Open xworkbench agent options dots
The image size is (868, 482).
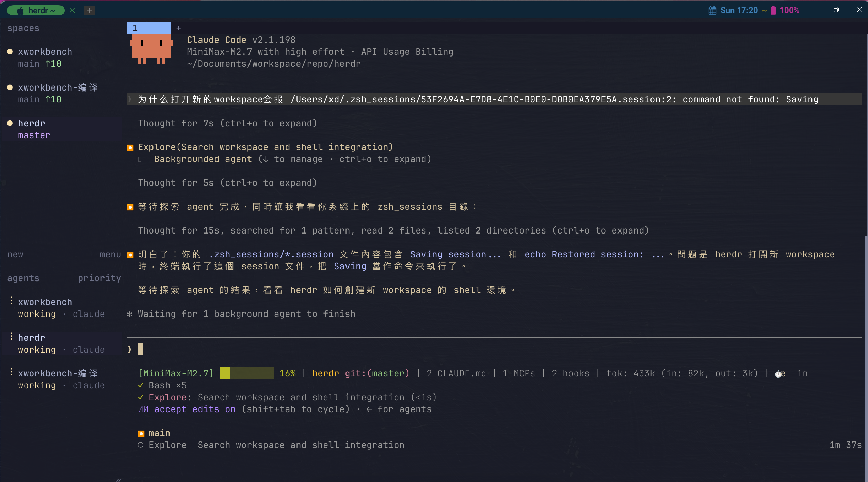click(x=11, y=301)
